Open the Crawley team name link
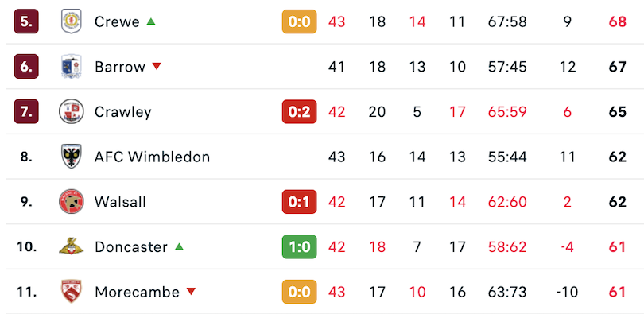Image resolution: width=644 pixels, height=314 pixels. 122,112
